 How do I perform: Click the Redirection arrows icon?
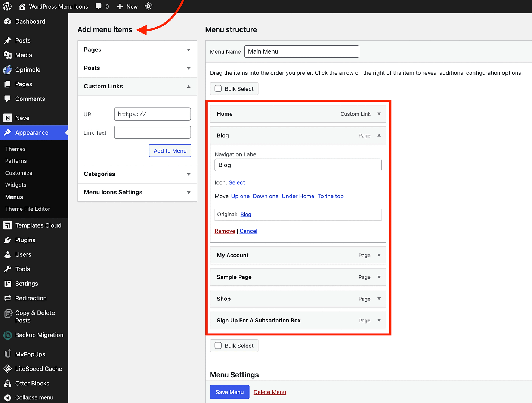point(7,298)
